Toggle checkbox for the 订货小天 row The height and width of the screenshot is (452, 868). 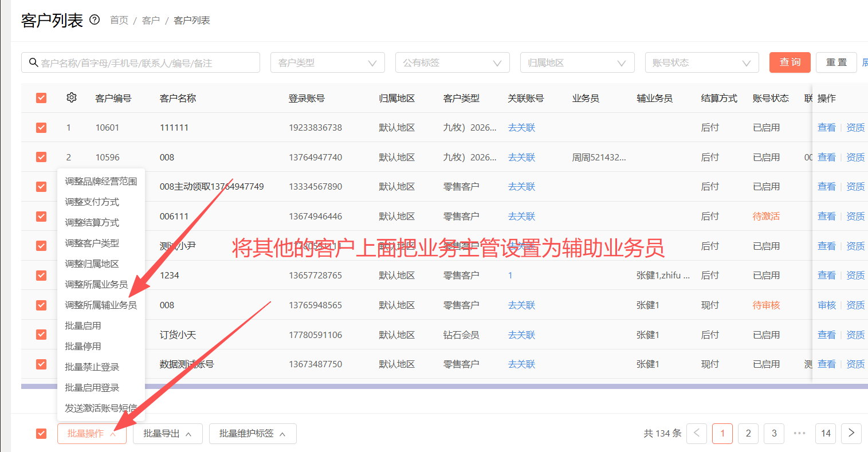point(41,335)
